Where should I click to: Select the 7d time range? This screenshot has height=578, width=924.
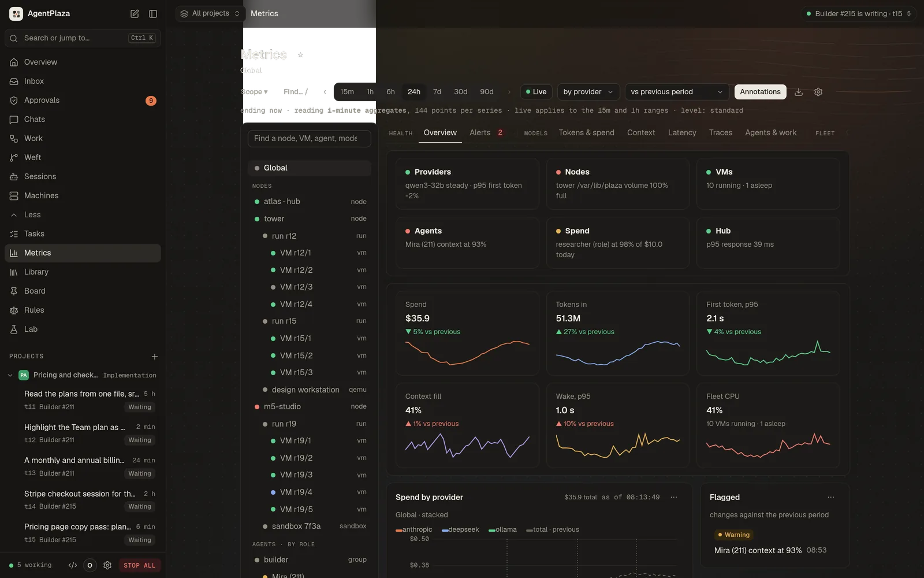pyautogui.click(x=437, y=92)
